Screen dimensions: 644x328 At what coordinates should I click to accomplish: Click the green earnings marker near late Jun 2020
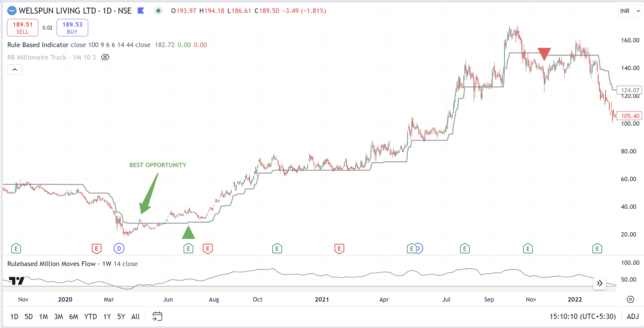pyautogui.click(x=188, y=249)
